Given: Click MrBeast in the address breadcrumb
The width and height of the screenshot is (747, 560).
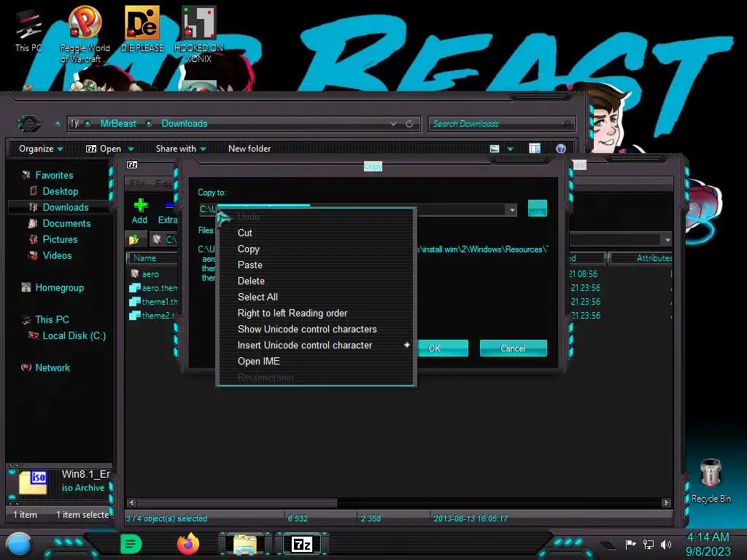Looking at the screenshot, I should [118, 124].
